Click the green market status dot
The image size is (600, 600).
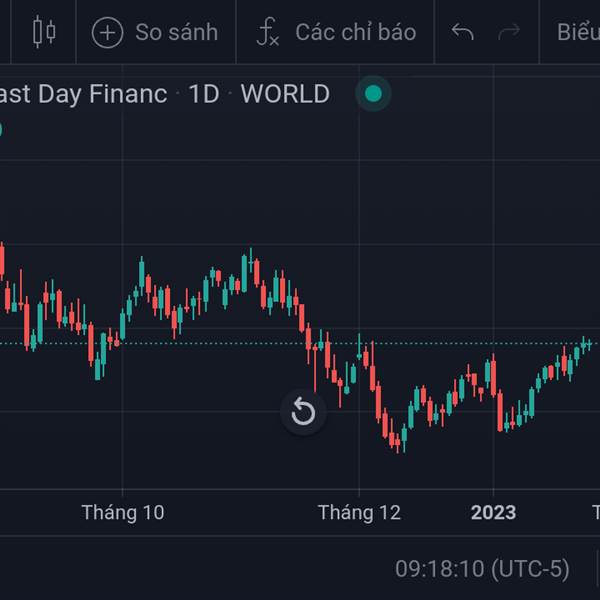[x=373, y=94]
